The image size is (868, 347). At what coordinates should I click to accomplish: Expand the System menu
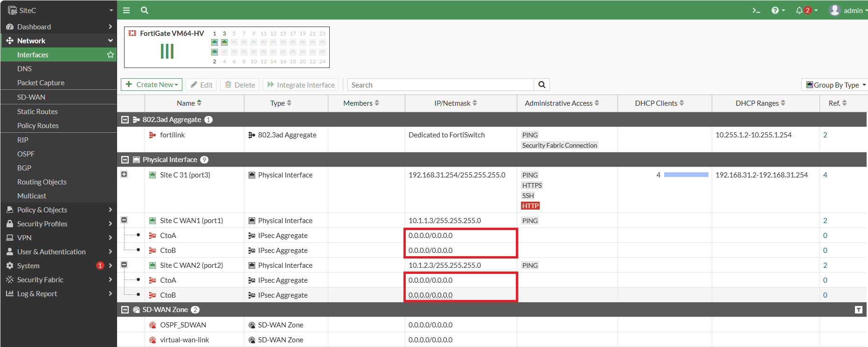(x=58, y=265)
